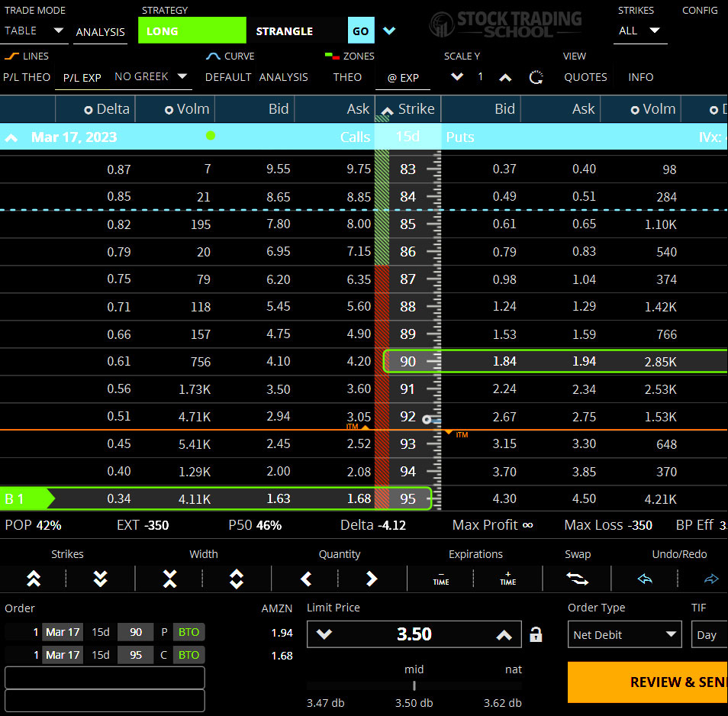Toggle the calls Delta column radio

pyautogui.click(x=89, y=110)
